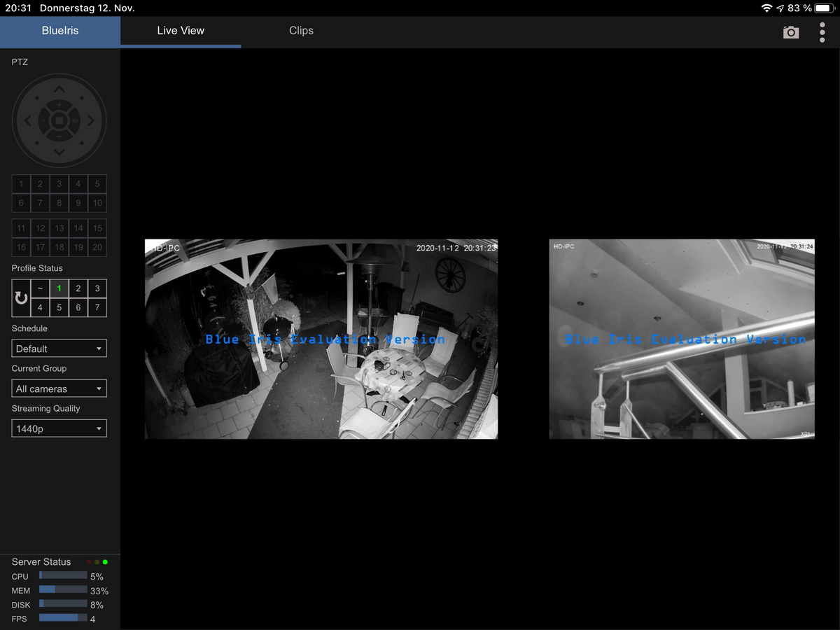Click the 'Server Status' label
The height and width of the screenshot is (630, 840).
tap(41, 562)
